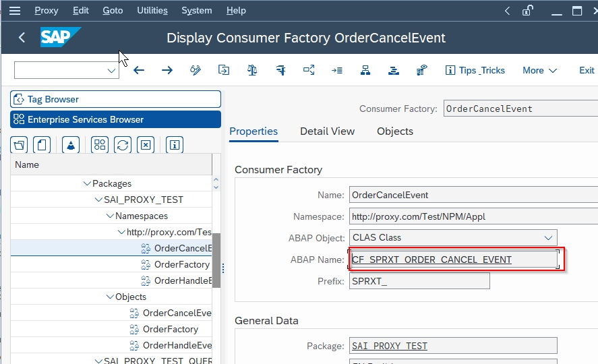Click the Tips_Tricks button
Viewport: 598px width, 364px height.
click(x=475, y=70)
